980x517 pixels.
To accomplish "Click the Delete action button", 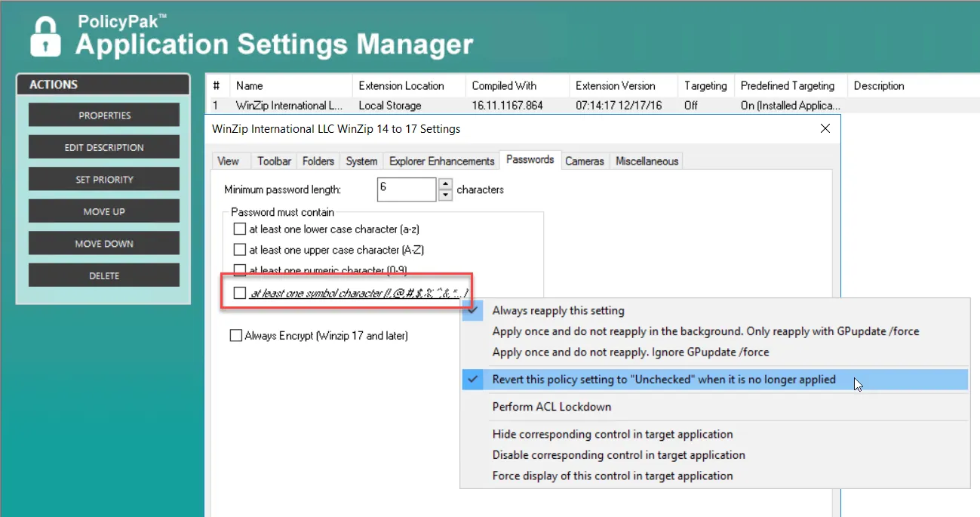I will (x=104, y=275).
